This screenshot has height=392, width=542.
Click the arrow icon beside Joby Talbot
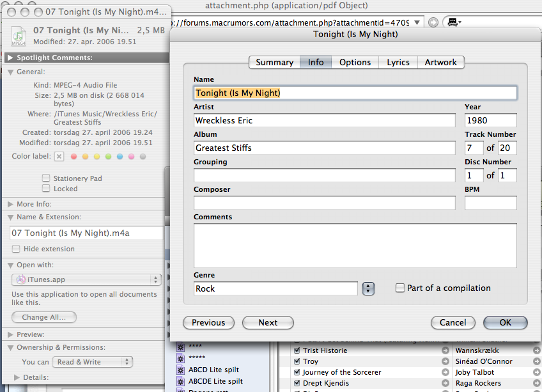pyautogui.click(x=536, y=372)
